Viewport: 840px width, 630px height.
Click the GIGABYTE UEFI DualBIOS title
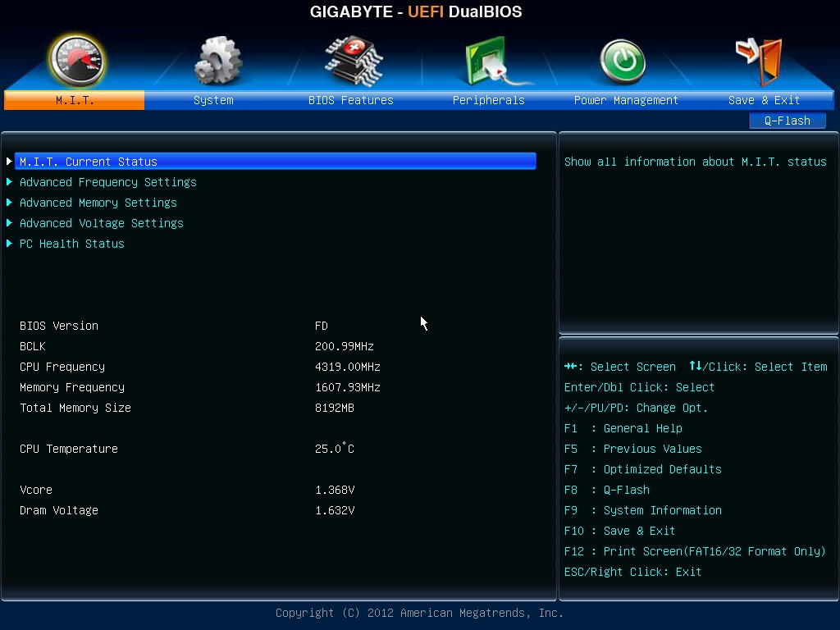coord(416,11)
